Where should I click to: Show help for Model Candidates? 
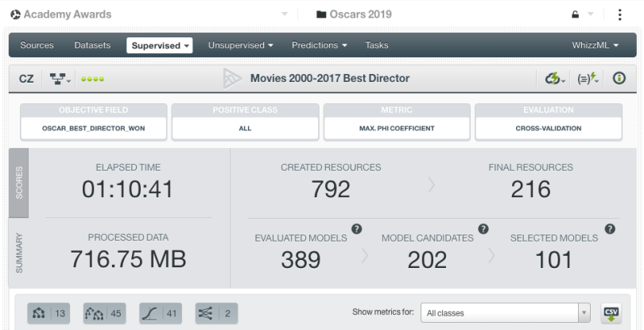483,229
